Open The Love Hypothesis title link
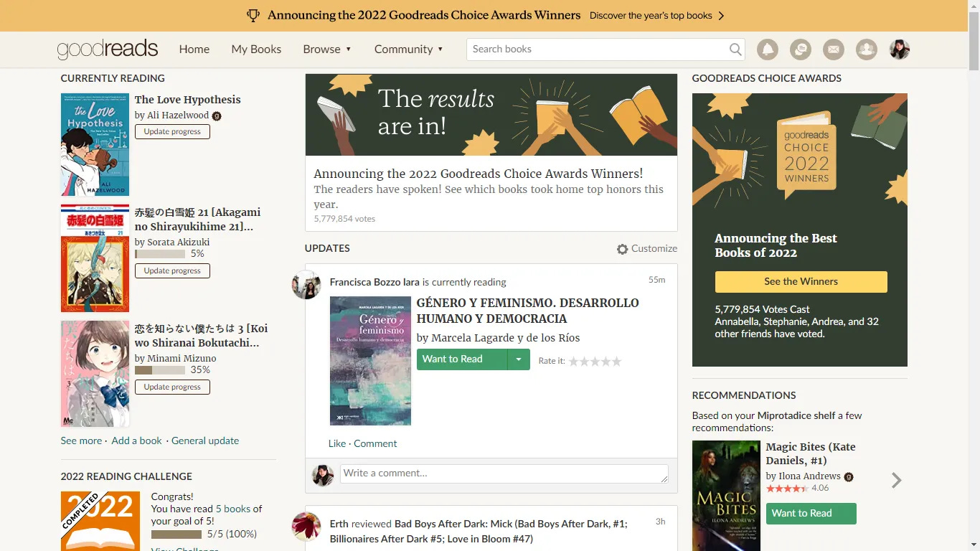 click(x=188, y=100)
